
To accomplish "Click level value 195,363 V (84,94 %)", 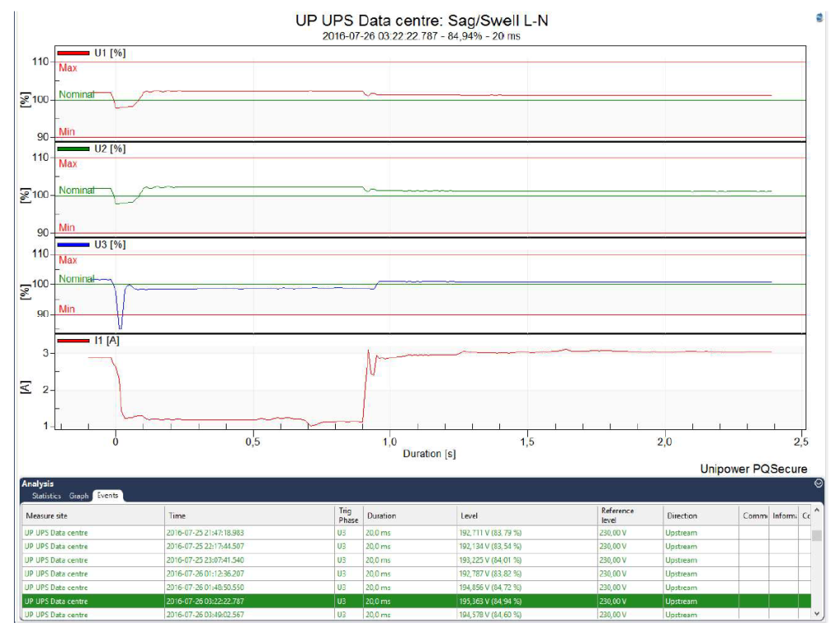I will pyautogui.click(x=490, y=602).
